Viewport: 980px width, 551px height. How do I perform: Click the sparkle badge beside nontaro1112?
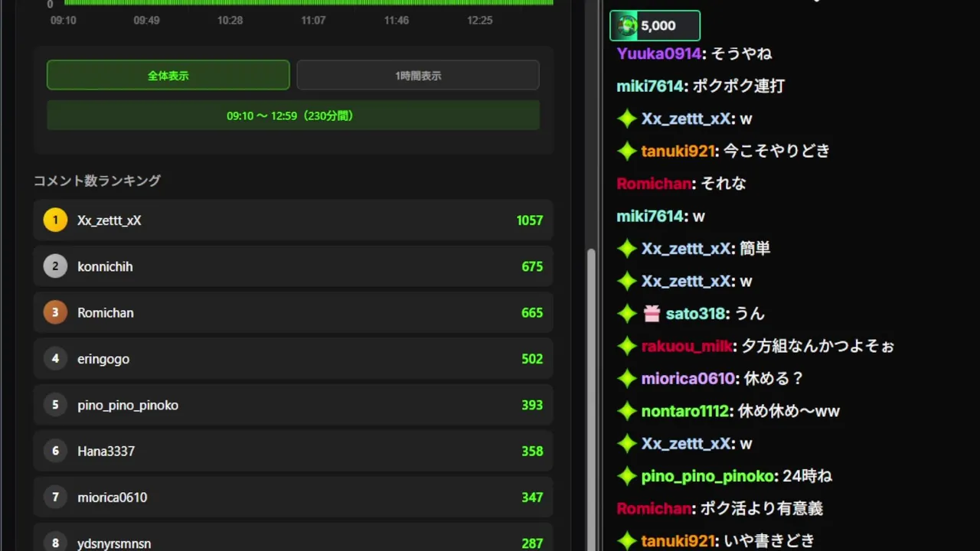click(627, 411)
